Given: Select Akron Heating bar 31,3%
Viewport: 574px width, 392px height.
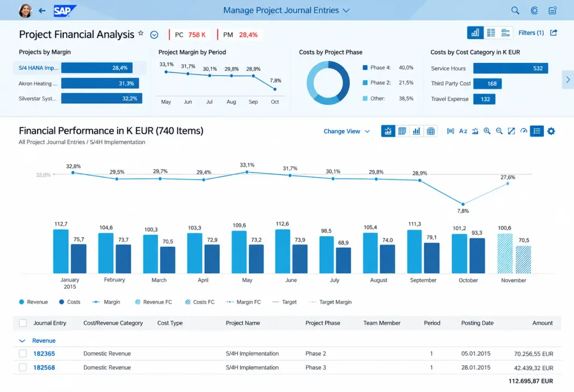Looking at the screenshot, I should coord(100,83).
